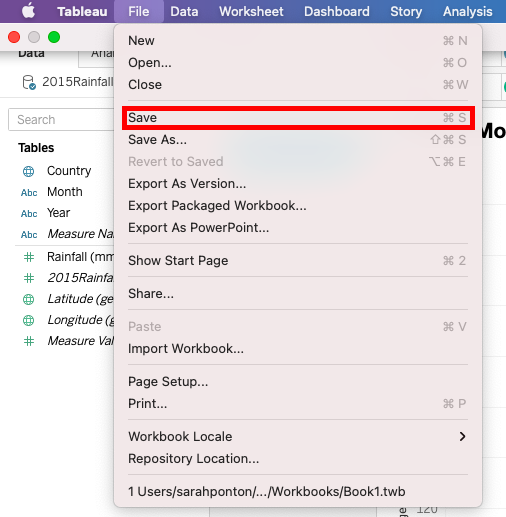Viewport: 506px width, 517px height.
Task: Click the Search fields input box
Action: pos(61,120)
